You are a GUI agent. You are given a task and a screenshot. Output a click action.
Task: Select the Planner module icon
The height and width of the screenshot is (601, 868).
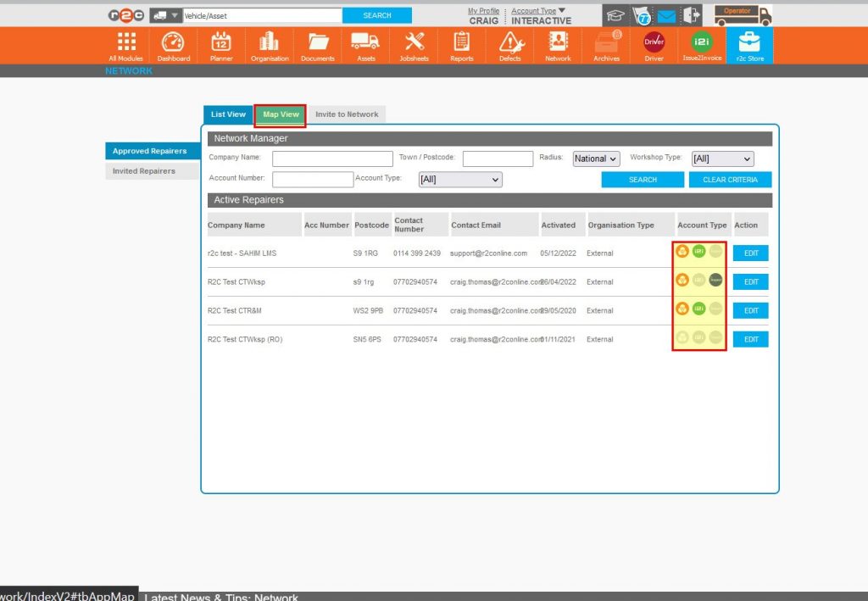(x=220, y=46)
